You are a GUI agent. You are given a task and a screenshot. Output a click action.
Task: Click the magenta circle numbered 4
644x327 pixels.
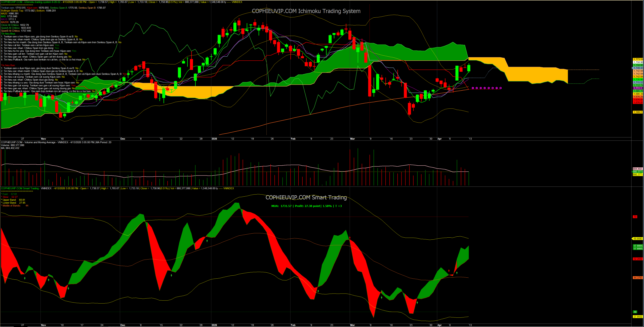click(x=485, y=88)
